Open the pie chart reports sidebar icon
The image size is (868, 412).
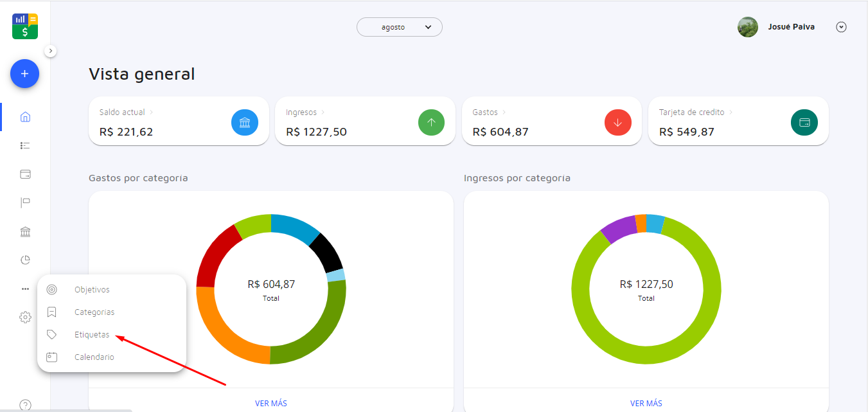tap(25, 260)
